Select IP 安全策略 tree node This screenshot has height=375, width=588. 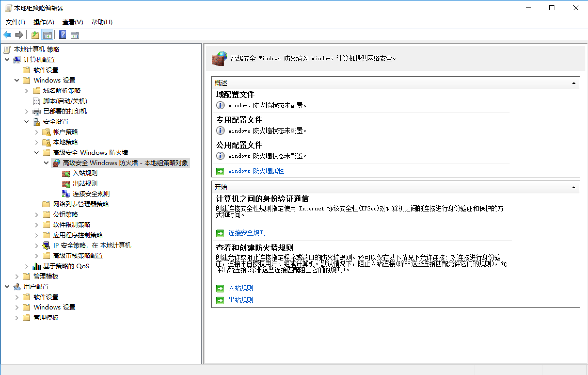click(x=92, y=245)
